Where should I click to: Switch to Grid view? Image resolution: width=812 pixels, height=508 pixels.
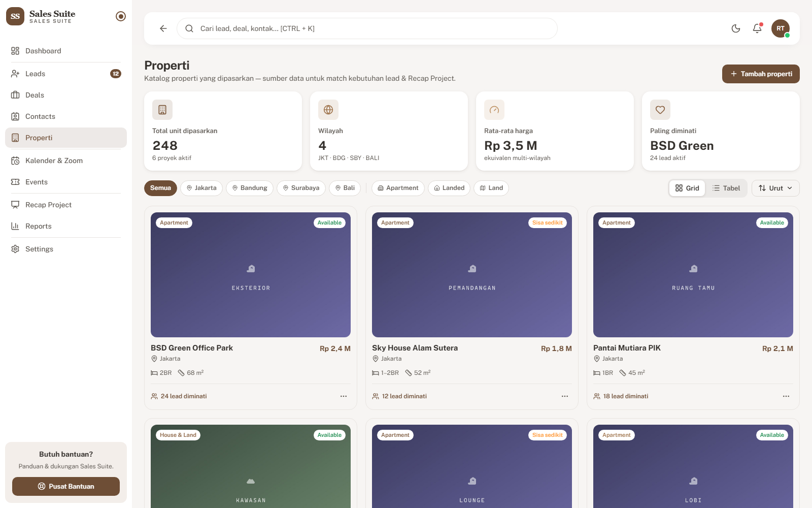[687, 188]
